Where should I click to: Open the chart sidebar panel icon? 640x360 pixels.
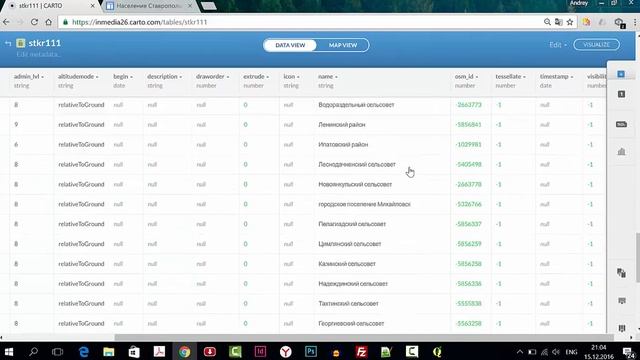[621, 151]
